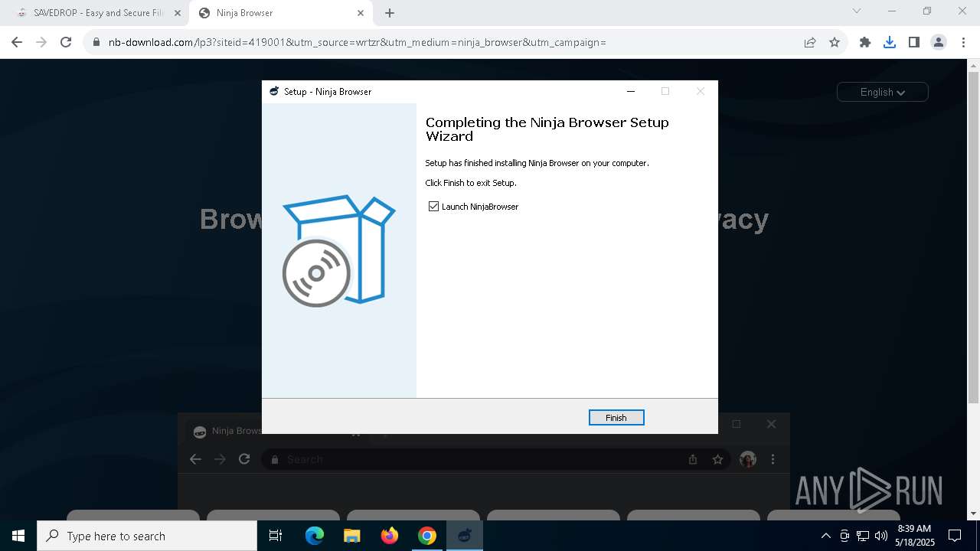Minimize the Ninja Browser setup window
The image size is (980, 551).
pyautogui.click(x=631, y=91)
